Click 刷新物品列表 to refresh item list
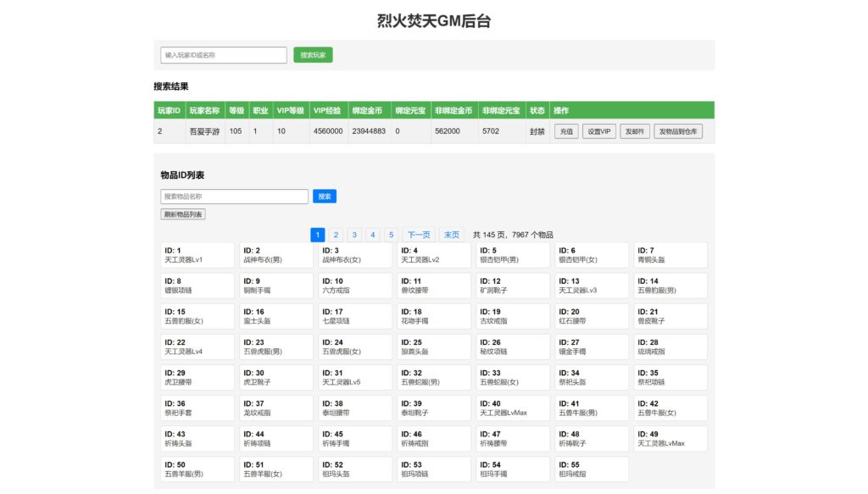Image resolution: width=868 pixels, height=494 pixels. pyautogui.click(x=181, y=214)
